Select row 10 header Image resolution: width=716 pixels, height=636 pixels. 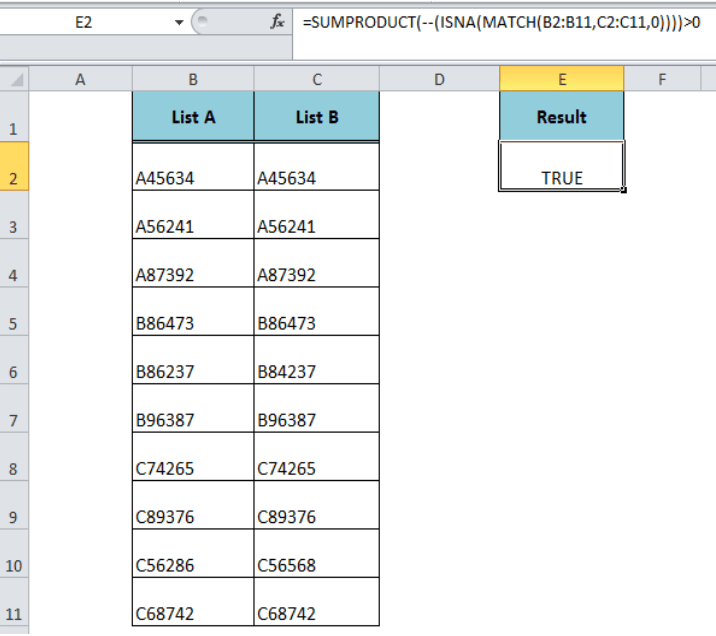tap(14, 553)
